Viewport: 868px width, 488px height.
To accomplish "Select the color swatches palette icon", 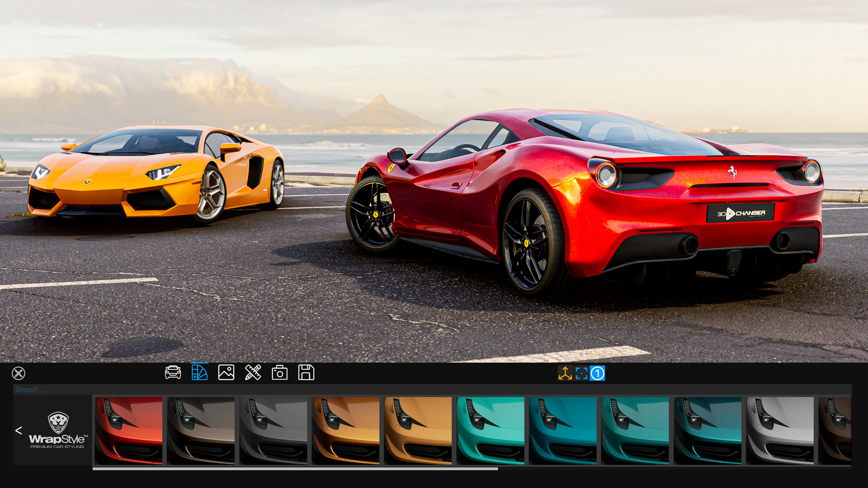I will point(199,372).
